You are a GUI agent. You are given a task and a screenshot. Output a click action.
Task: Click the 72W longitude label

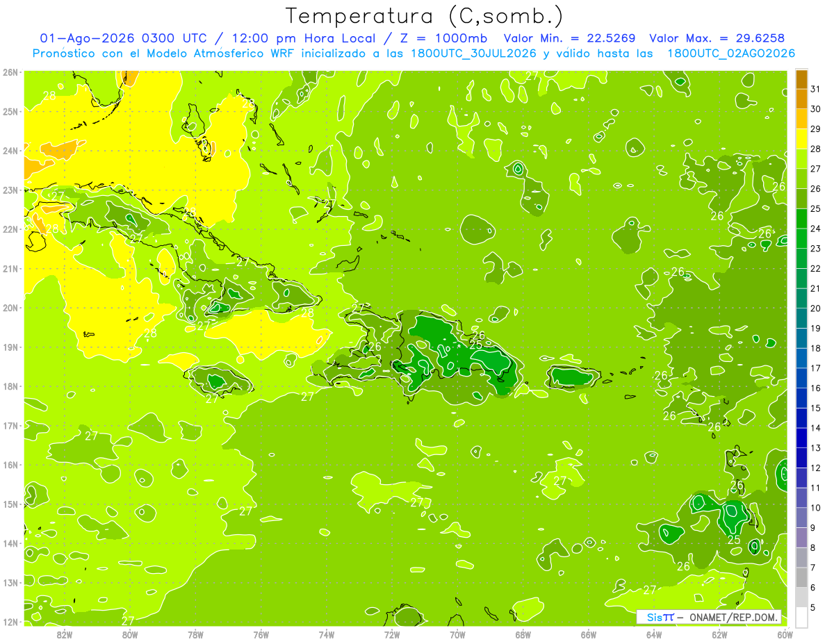click(392, 634)
